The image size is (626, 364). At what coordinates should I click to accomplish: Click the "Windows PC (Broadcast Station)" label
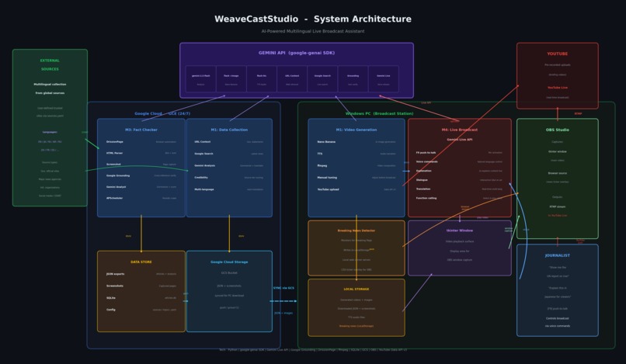pyautogui.click(x=379, y=114)
